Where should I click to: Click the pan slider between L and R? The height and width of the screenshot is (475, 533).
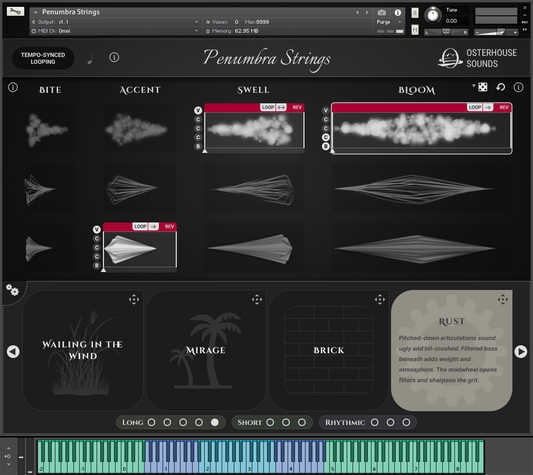point(446,32)
